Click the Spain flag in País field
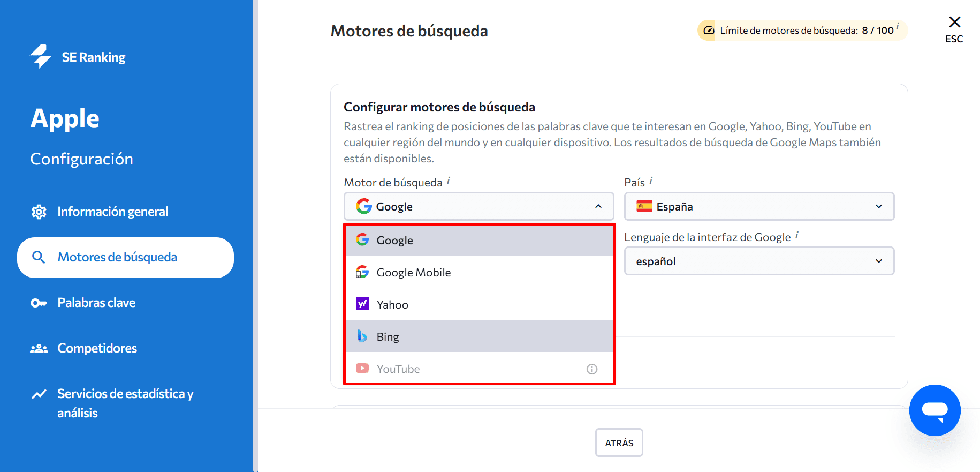Viewport: 980px width, 472px height. coord(644,207)
